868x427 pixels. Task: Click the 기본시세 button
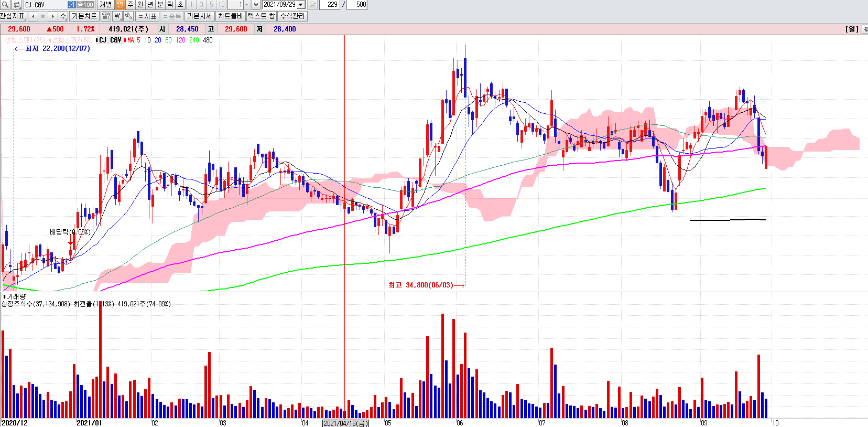[200, 16]
